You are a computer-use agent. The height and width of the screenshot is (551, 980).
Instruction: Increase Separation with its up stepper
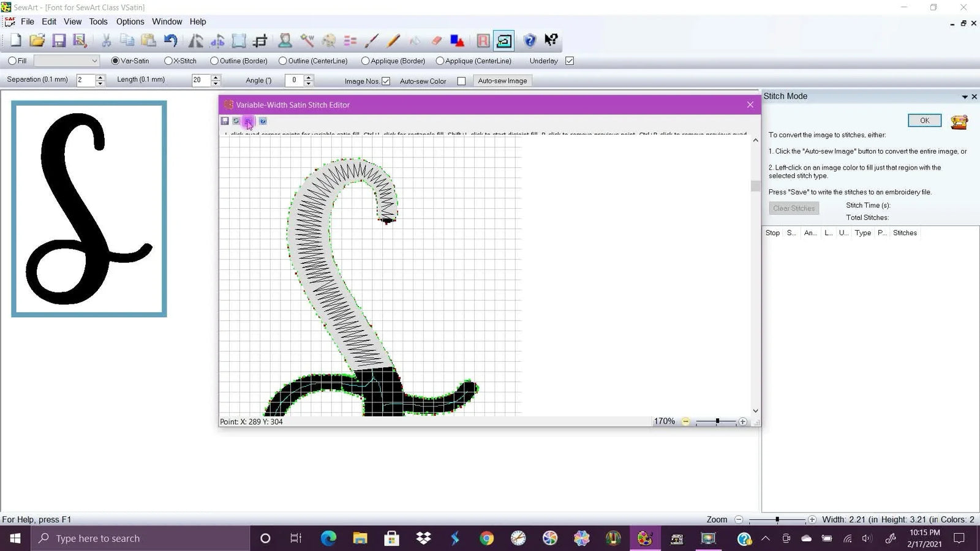tap(100, 78)
